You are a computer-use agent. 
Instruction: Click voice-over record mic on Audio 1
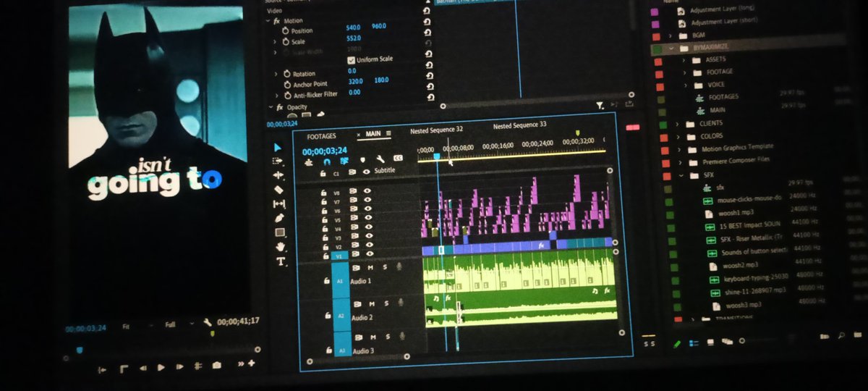[x=399, y=267]
